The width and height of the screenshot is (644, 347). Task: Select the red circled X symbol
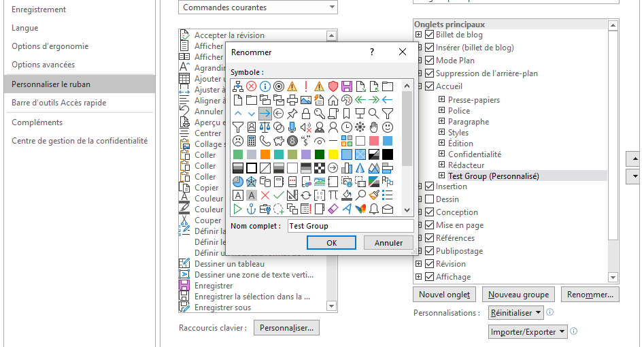(252, 86)
